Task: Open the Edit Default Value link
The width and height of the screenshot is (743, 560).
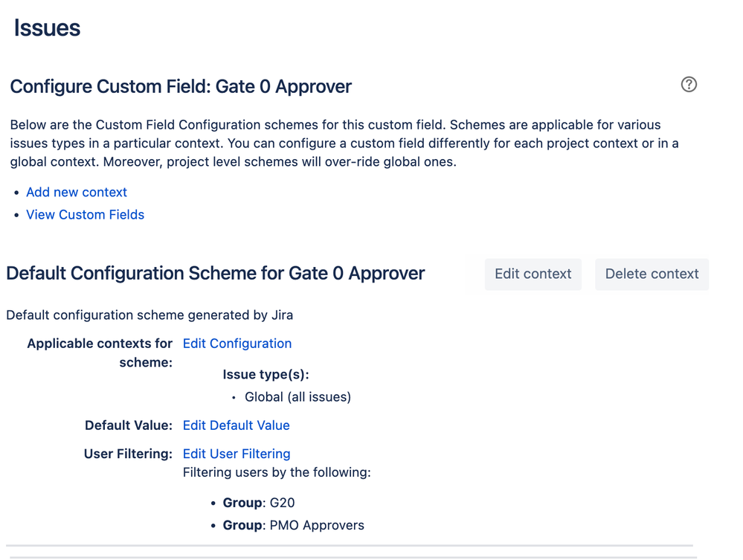Action: 236,425
